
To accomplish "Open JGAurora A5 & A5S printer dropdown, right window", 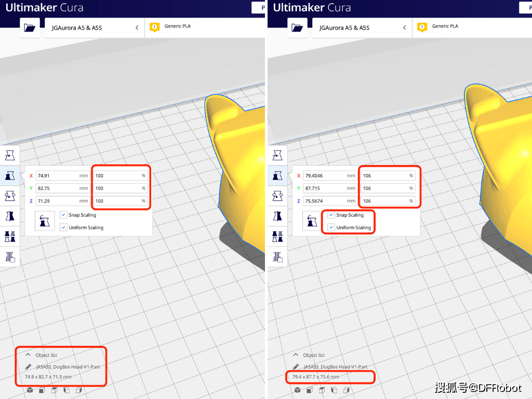I will pyautogui.click(x=362, y=28).
